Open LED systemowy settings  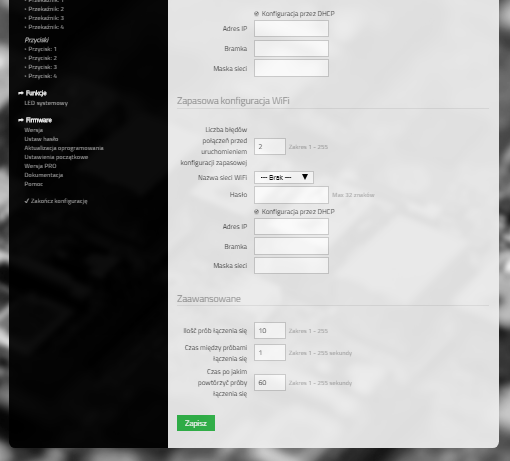click(46, 103)
